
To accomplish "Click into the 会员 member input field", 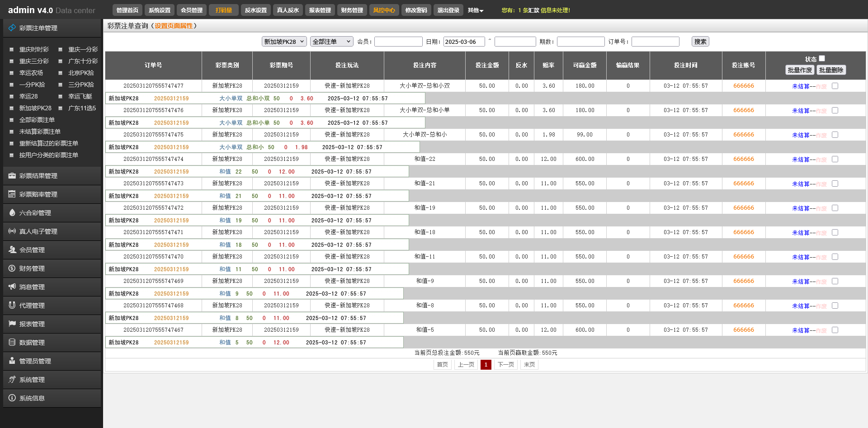I will pos(398,42).
